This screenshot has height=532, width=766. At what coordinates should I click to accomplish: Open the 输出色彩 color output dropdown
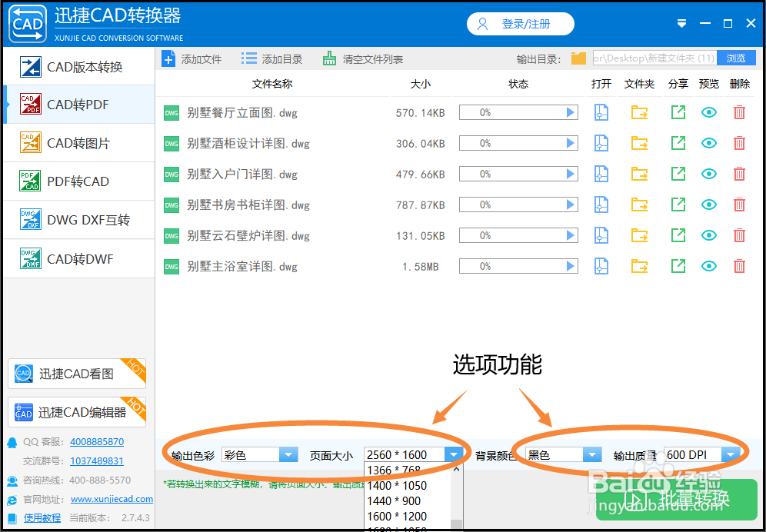(288, 454)
